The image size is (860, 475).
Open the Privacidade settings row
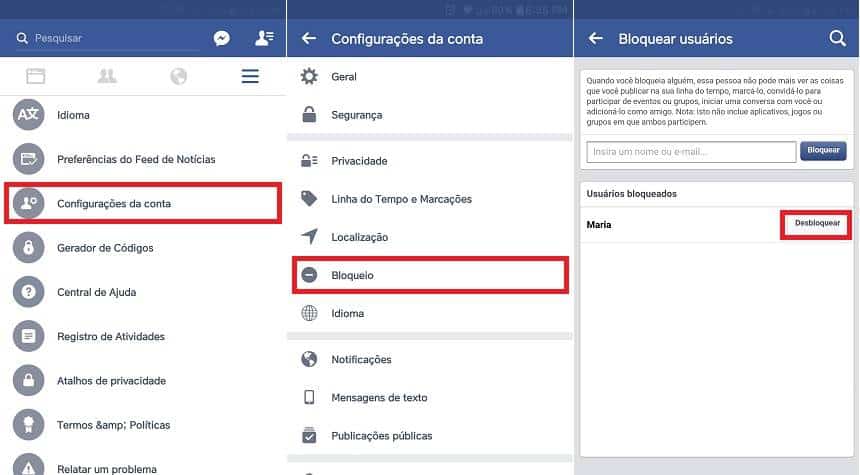[430, 161]
